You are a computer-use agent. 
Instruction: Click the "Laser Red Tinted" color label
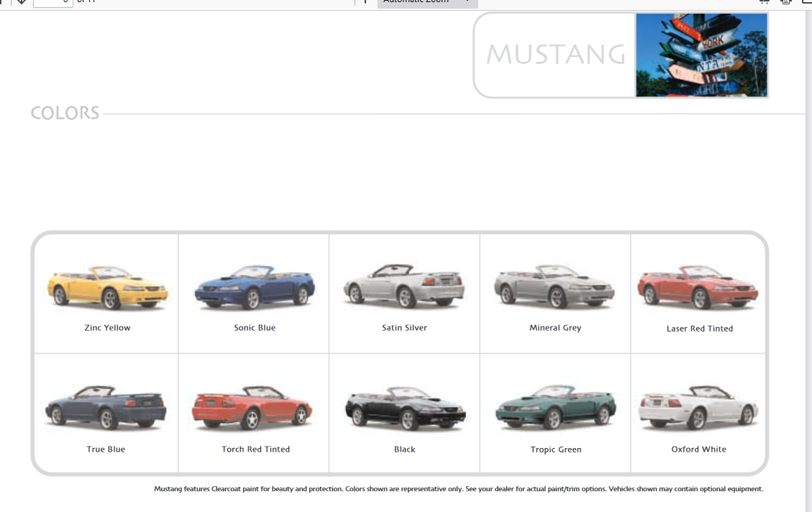tap(700, 329)
